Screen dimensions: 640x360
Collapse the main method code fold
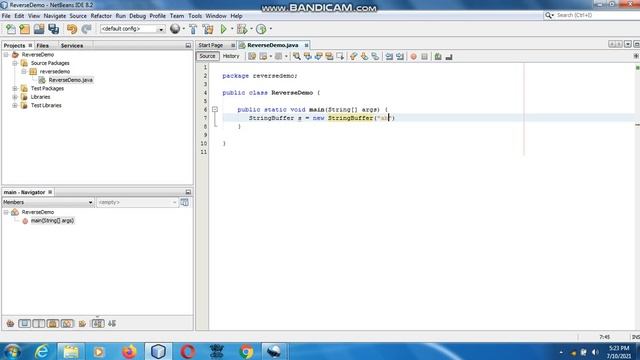(215, 109)
